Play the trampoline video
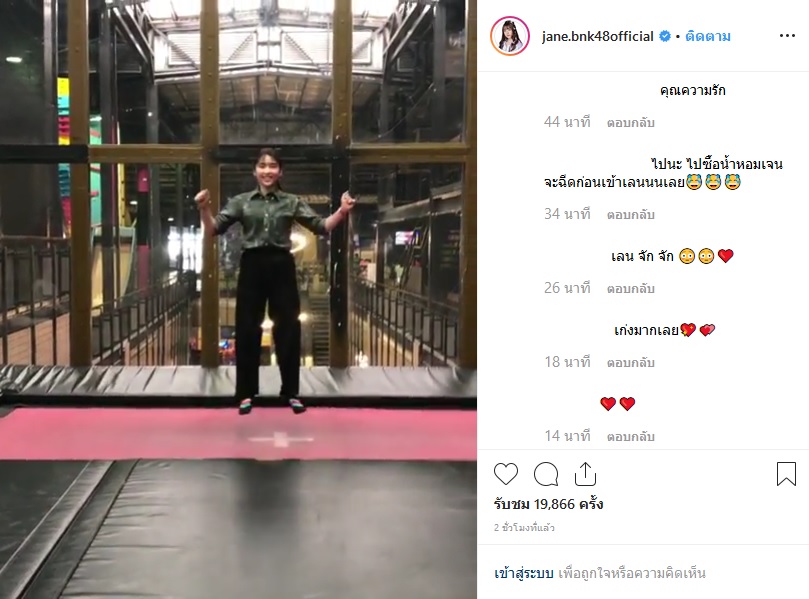809x599 pixels. pos(238,299)
